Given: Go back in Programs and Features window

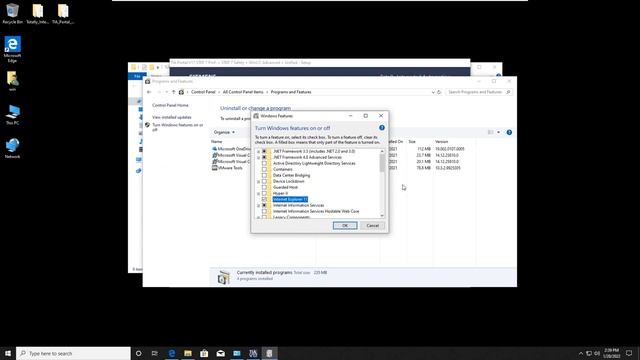Looking at the screenshot, I should pyautogui.click(x=149, y=92).
